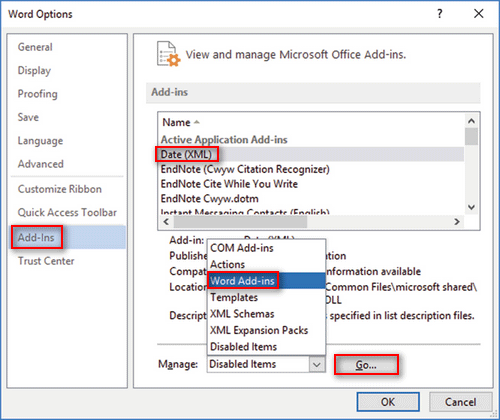Open the General options category
This screenshot has height=420, width=500.
tap(35, 47)
